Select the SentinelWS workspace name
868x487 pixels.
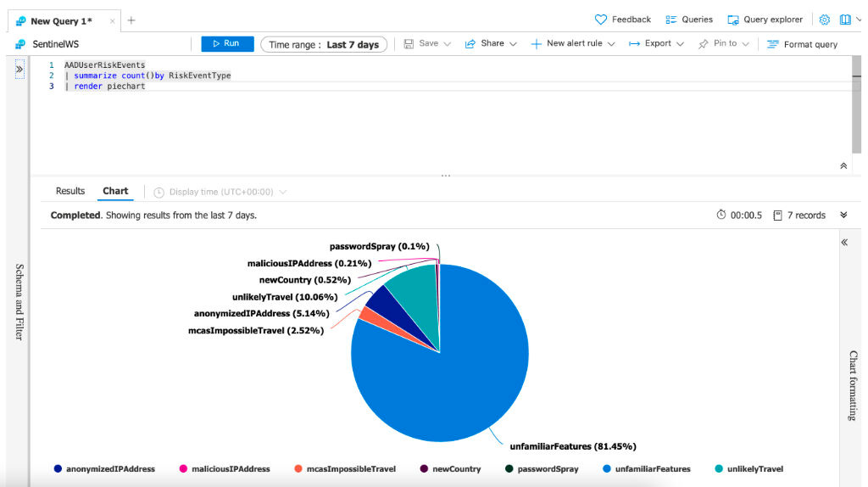point(55,44)
